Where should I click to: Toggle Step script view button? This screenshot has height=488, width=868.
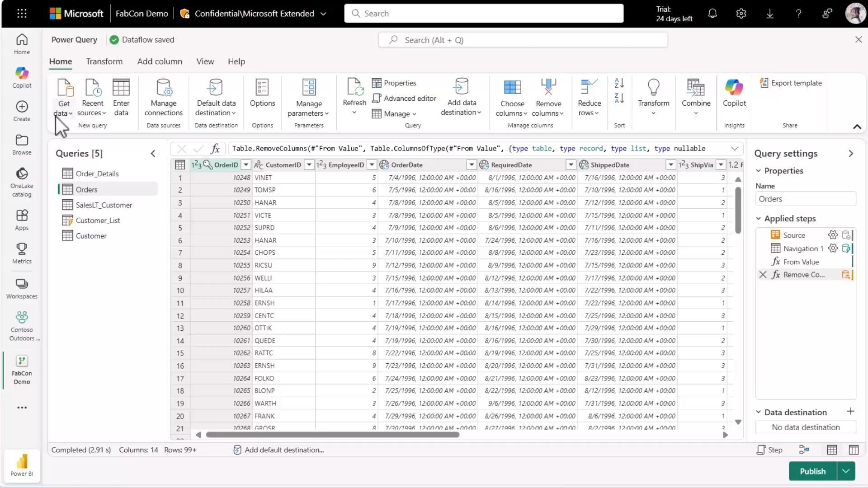tap(769, 450)
